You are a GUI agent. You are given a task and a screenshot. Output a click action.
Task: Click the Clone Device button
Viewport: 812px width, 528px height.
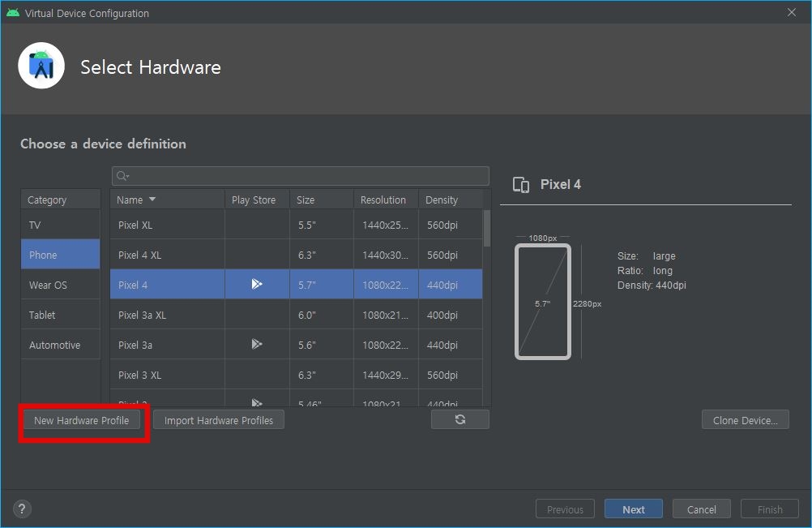(x=746, y=420)
